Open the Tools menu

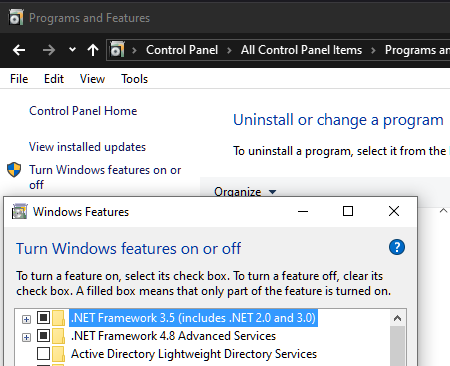[x=134, y=79]
